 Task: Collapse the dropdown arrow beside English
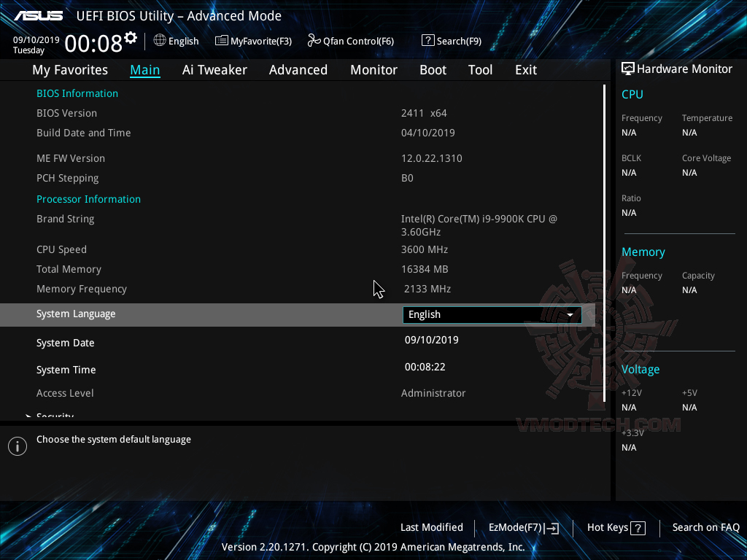(x=570, y=314)
